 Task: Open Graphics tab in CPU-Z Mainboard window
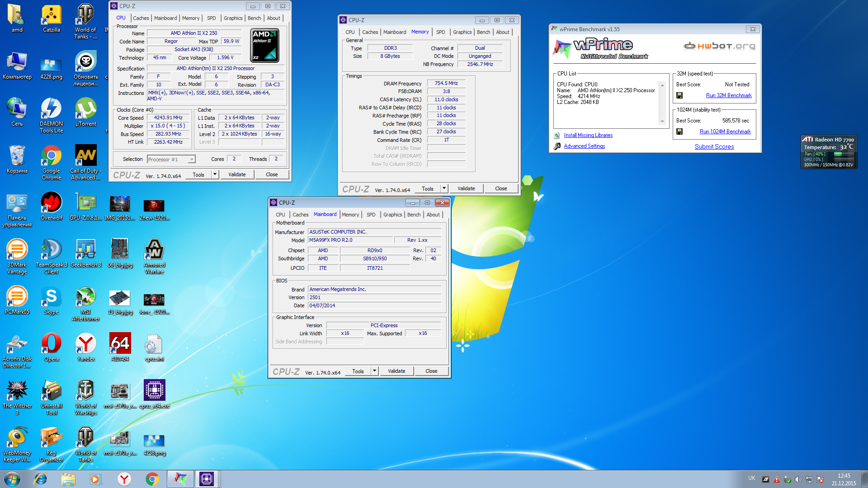pyautogui.click(x=392, y=215)
